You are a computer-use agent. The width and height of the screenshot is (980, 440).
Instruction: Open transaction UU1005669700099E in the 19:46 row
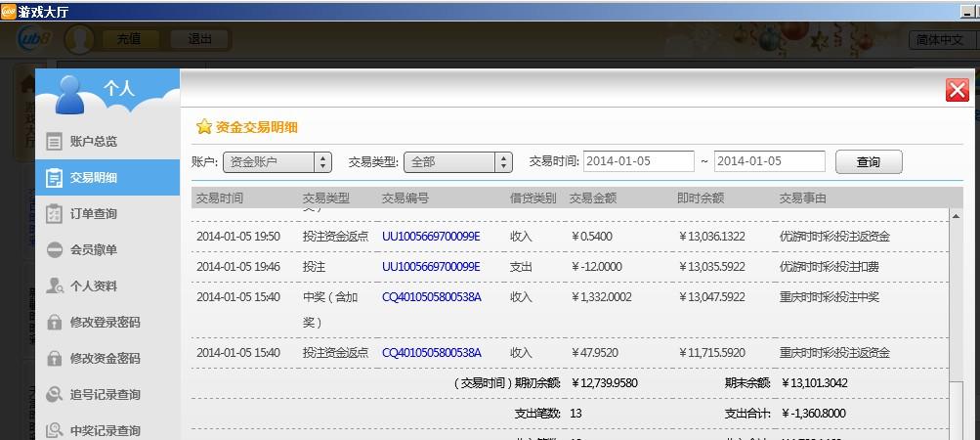pos(431,267)
